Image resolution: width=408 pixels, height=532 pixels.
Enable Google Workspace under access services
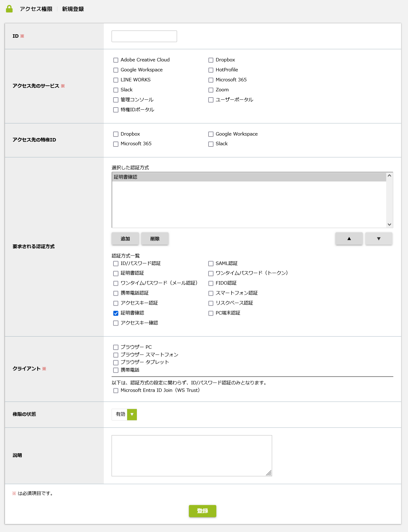116,70
